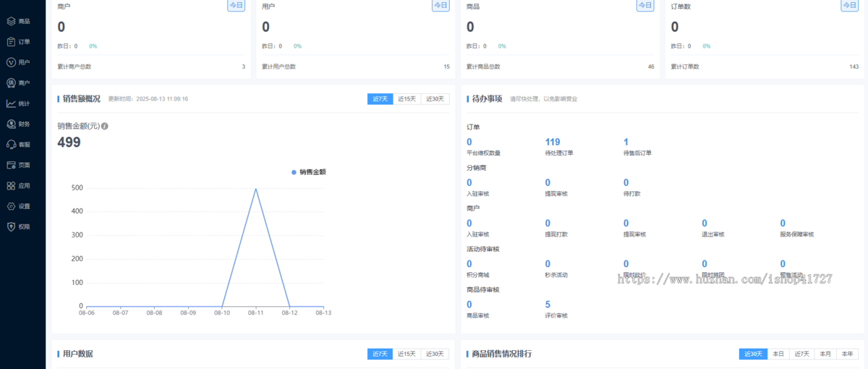The image size is (868, 369).
Task: Click the 500 y-axis value label
Action: (x=77, y=188)
